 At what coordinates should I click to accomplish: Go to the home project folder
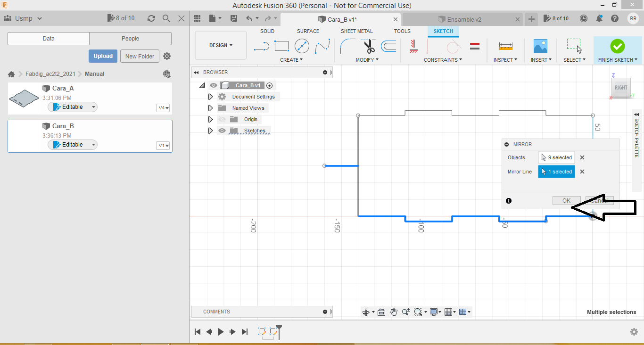click(11, 74)
